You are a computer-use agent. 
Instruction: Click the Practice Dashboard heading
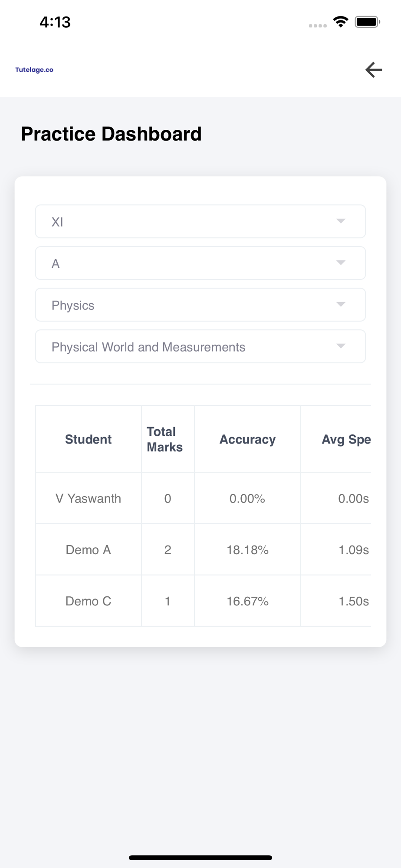(112, 134)
